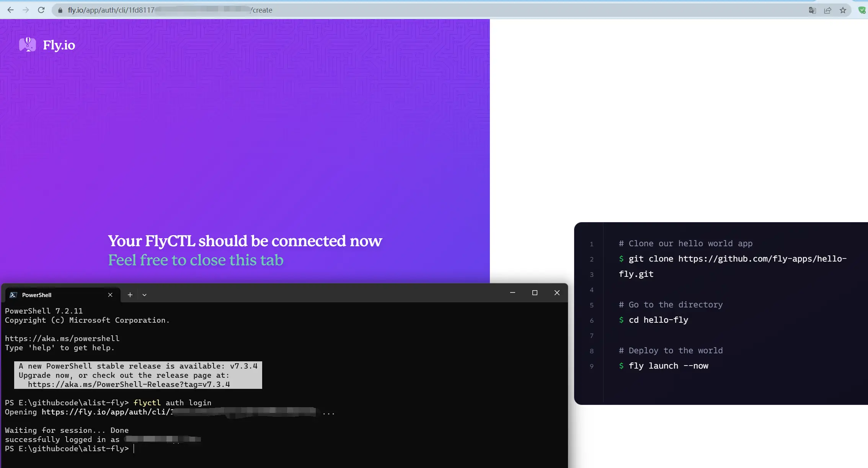The height and width of the screenshot is (468, 868).
Task: Expand the terminal profile dropdown chevron
Action: point(144,295)
